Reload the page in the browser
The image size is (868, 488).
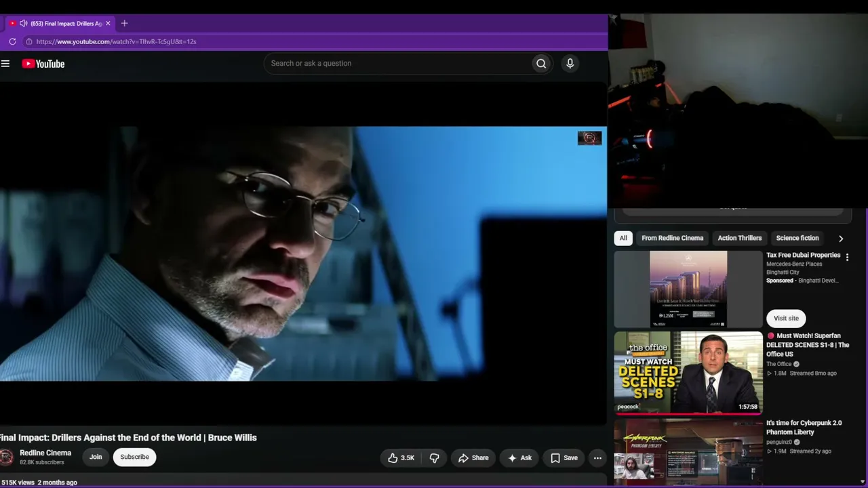coord(12,41)
